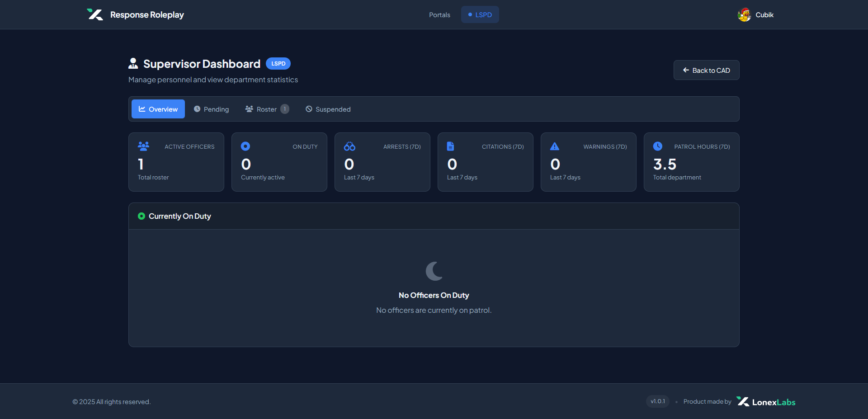Click the Roster group icon
The image size is (868, 419).
pyautogui.click(x=249, y=109)
